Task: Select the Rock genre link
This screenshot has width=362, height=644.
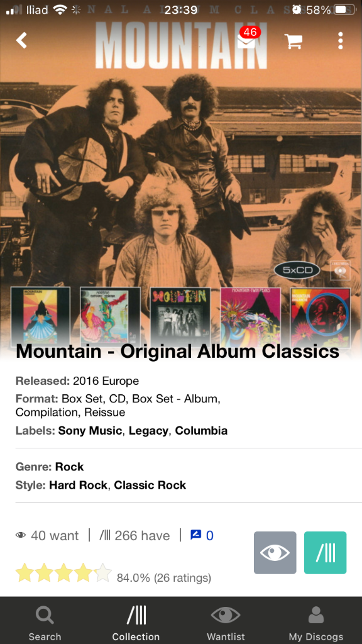Action: point(69,467)
